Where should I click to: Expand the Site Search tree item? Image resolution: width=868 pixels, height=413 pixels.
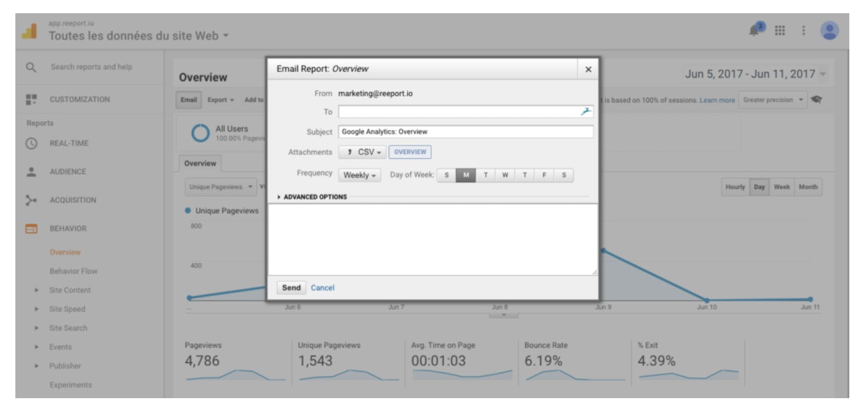36,328
